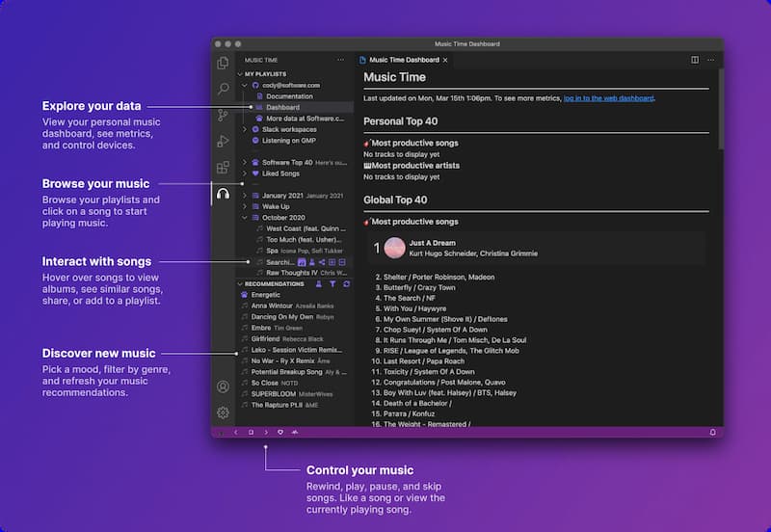This screenshot has width=771, height=532.
Task: Open the Music Time panel more actions menu
Action: coord(340,60)
